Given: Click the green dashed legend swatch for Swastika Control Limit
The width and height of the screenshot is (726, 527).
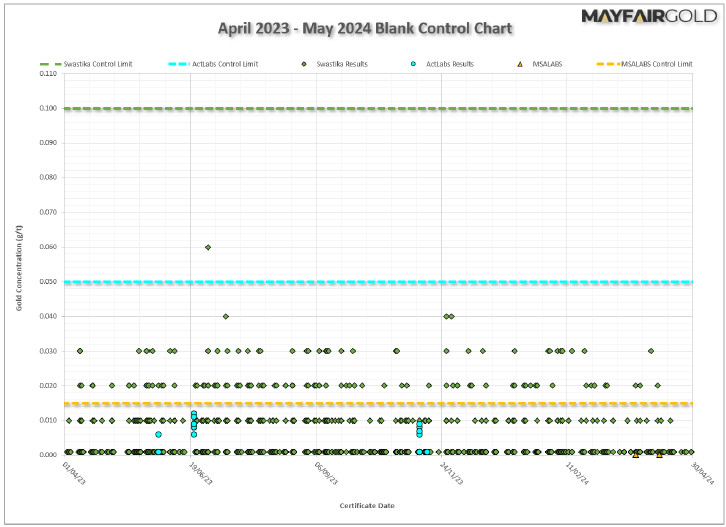Looking at the screenshot, I should click(x=50, y=64).
